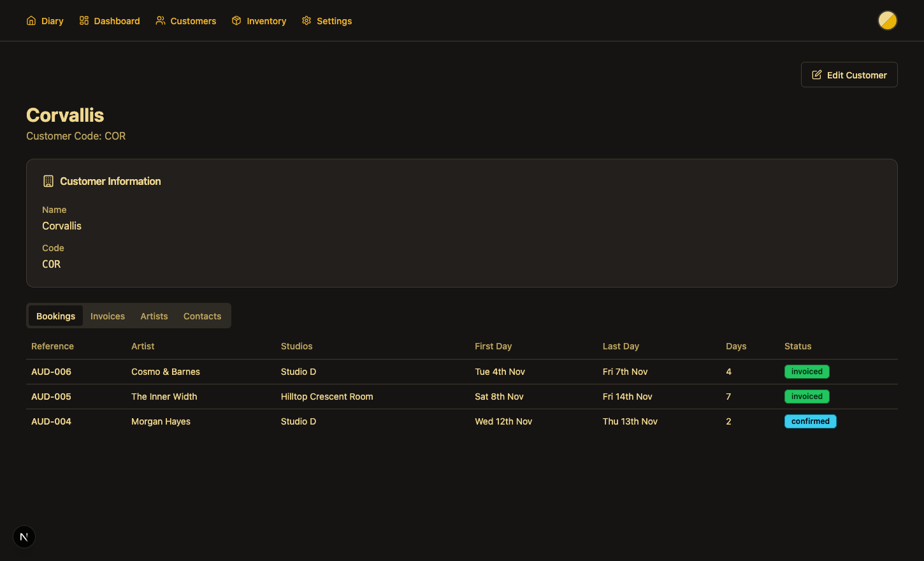Click the Inventory box icon
The width and height of the screenshot is (924, 561).
coord(236,21)
